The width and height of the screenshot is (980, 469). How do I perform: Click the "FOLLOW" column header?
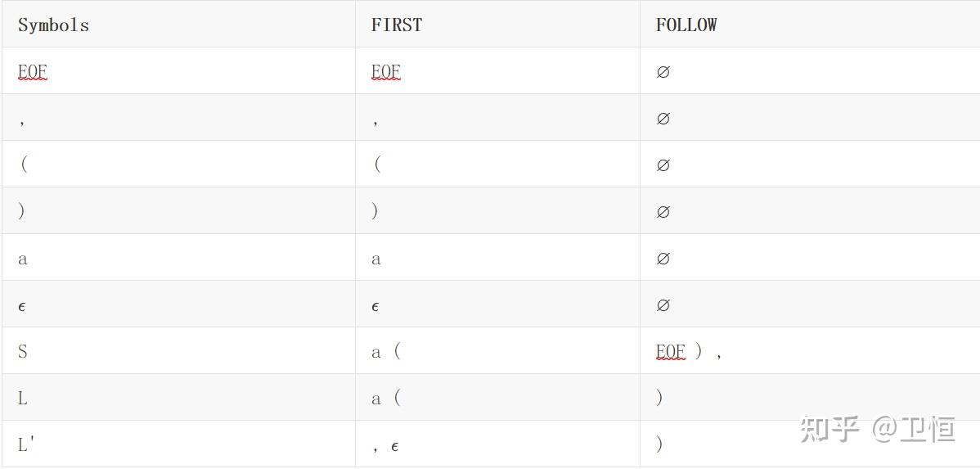point(686,25)
